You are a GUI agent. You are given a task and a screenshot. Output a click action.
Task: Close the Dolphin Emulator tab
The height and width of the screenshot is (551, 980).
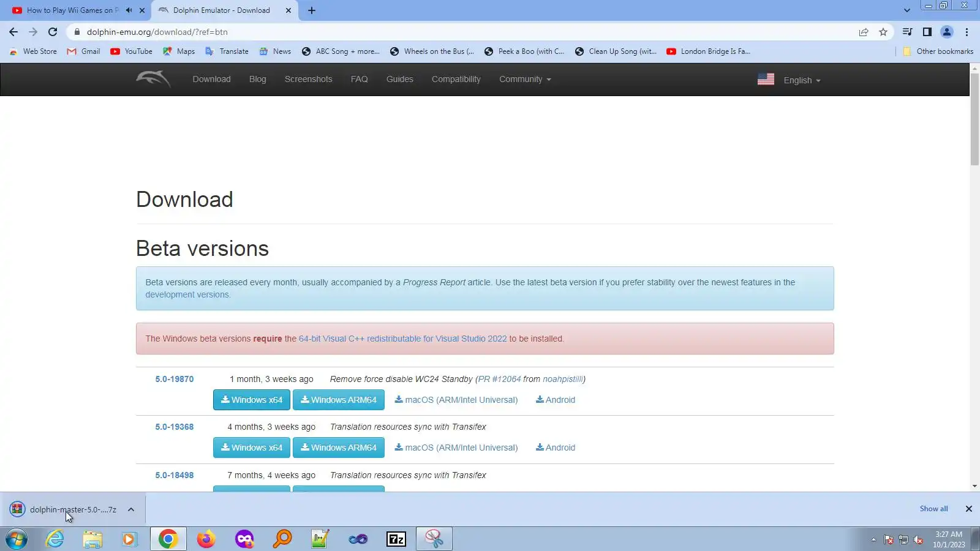(x=288, y=10)
